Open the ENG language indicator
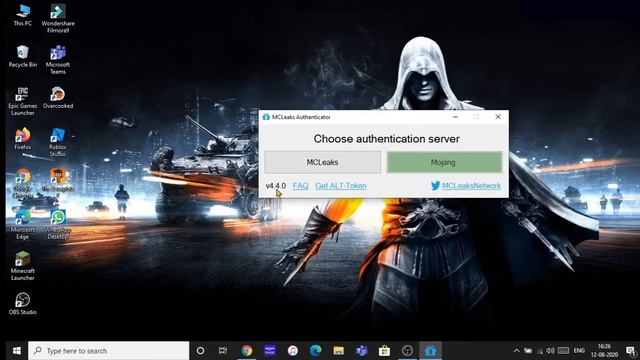640x360 pixels. pyautogui.click(x=579, y=351)
